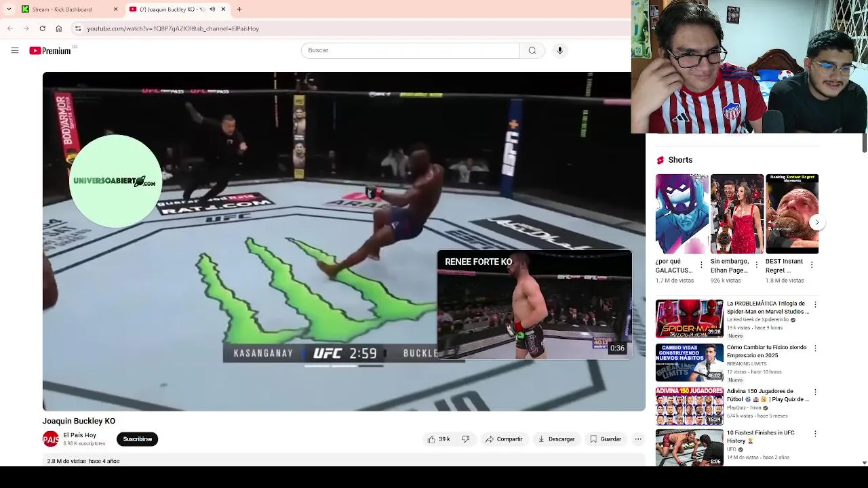This screenshot has height=488, width=868.
Task: Open La PROBLEMÁTICA Trilogía video title
Action: [768, 308]
